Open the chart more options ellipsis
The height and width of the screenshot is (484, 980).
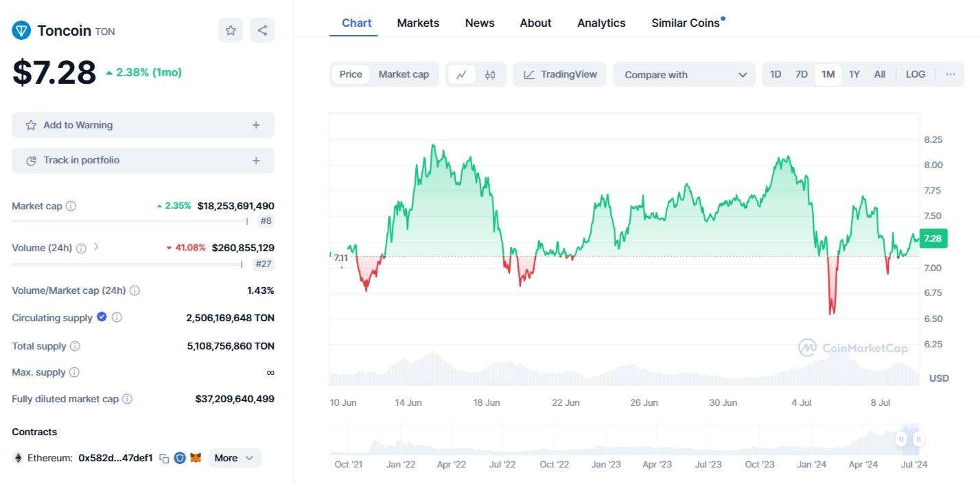[950, 74]
